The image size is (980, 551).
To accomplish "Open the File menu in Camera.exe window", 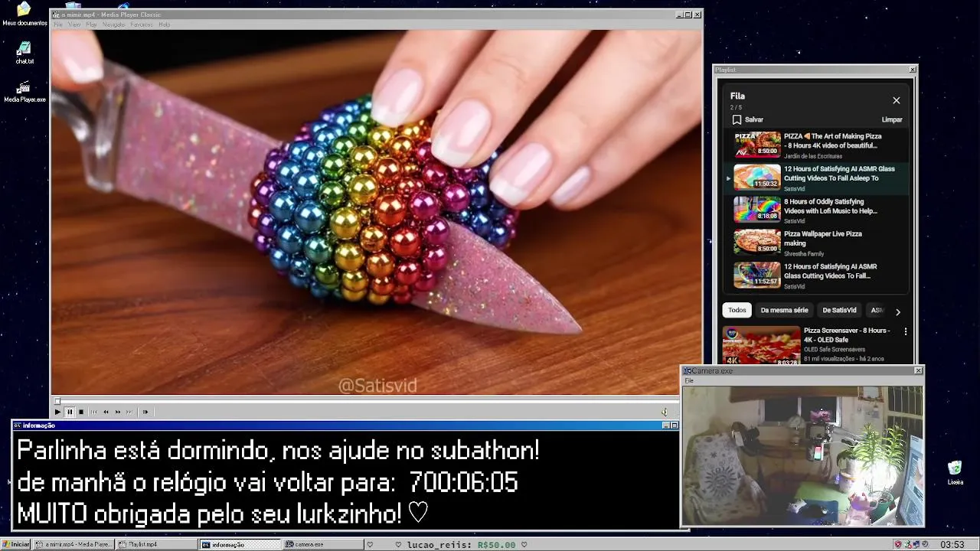I will click(689, 380).
